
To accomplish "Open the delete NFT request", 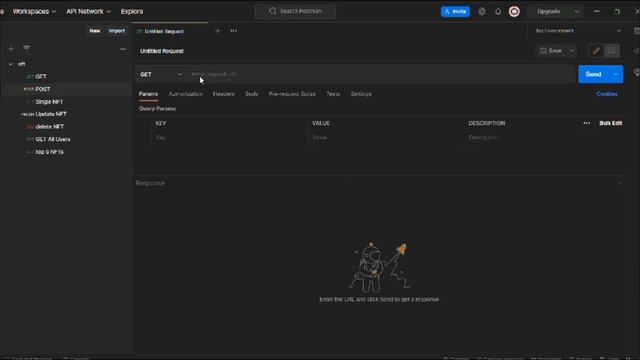I will pos(49,127).
